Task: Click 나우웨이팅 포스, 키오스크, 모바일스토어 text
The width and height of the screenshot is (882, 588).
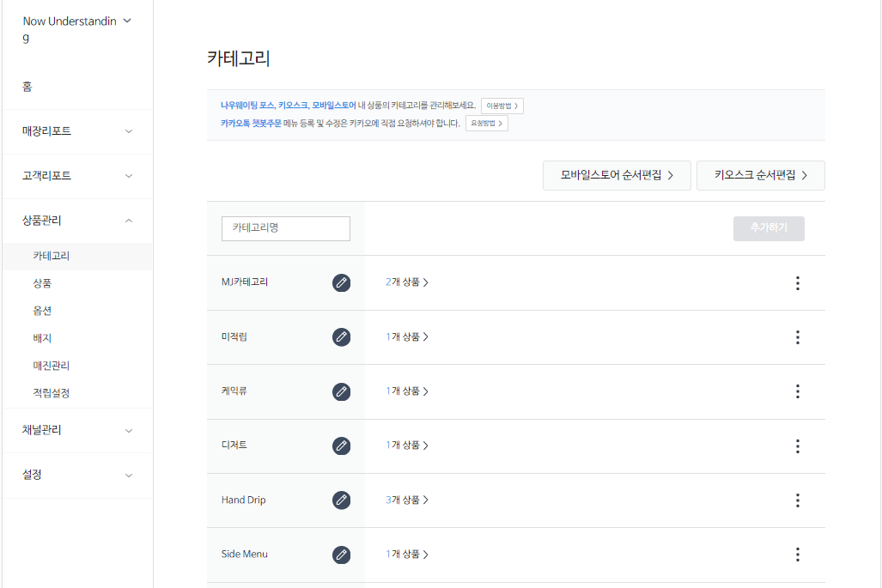Action: tap(288, 105)
